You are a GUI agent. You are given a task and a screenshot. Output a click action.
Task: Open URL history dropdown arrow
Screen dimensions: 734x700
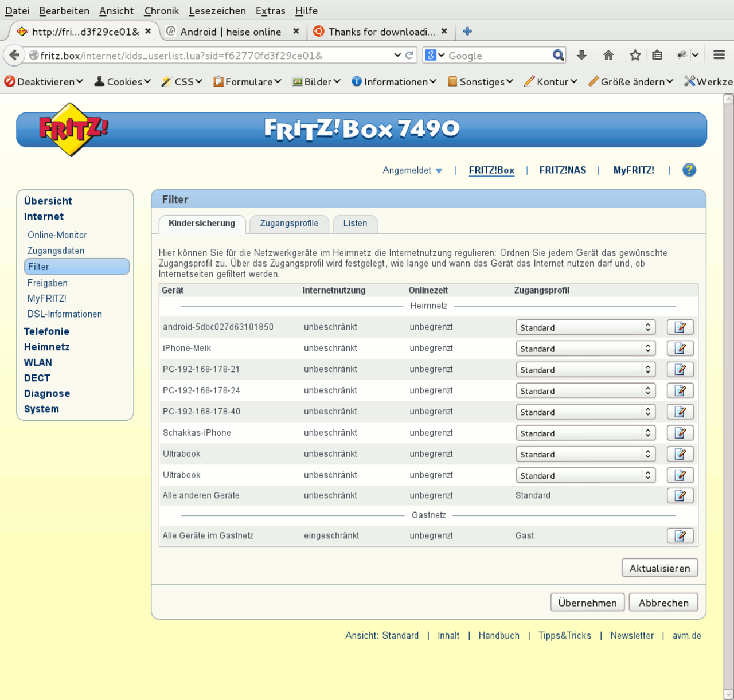tap(397, 56)
